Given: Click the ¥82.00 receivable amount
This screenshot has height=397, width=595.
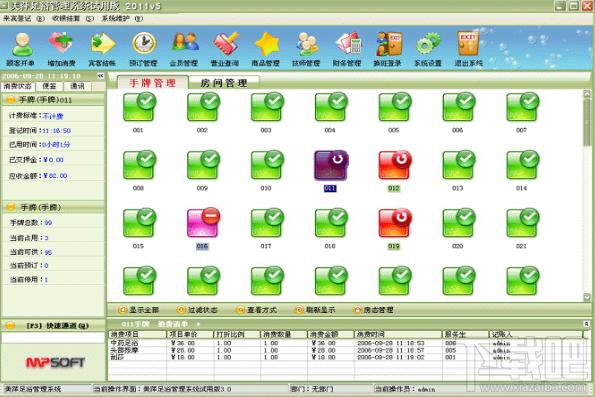Looking at the screenshot, I should pyautogui.click(x=55, y=176).
